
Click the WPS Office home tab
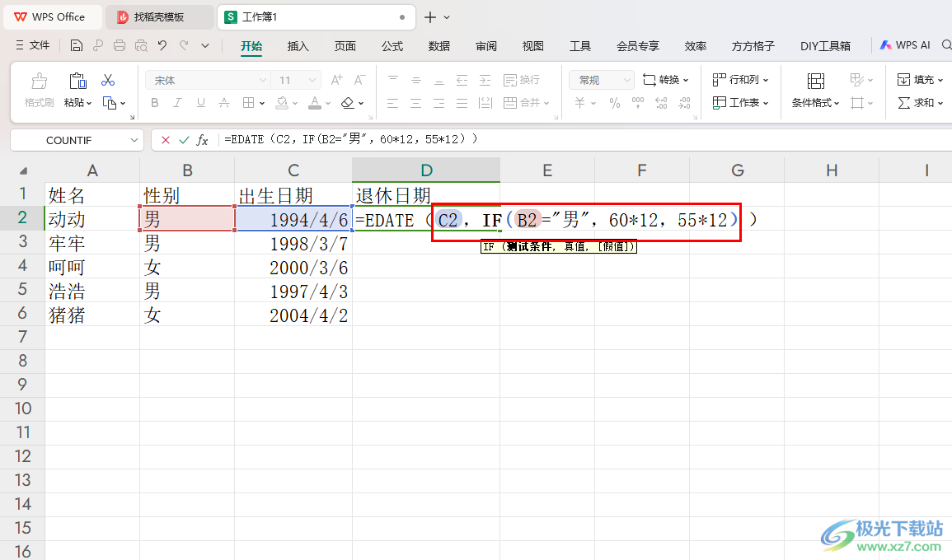51,17
